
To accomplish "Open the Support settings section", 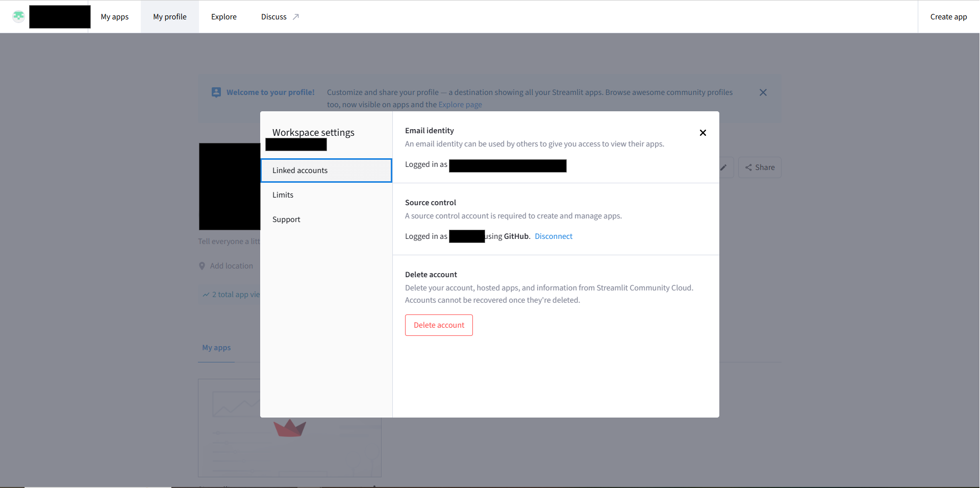I will coord(286,219).
